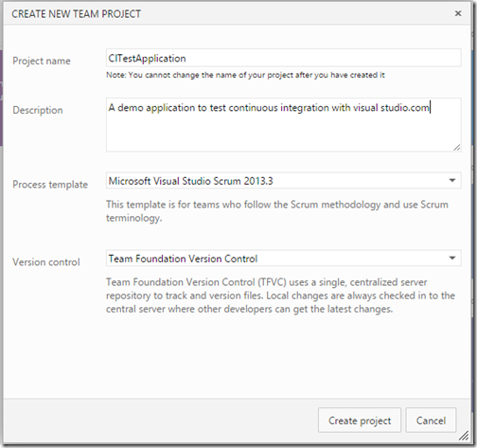Viewport: 477px width, 448px height.
Task: Open the Version control dropdown
Action: point(284,259)
